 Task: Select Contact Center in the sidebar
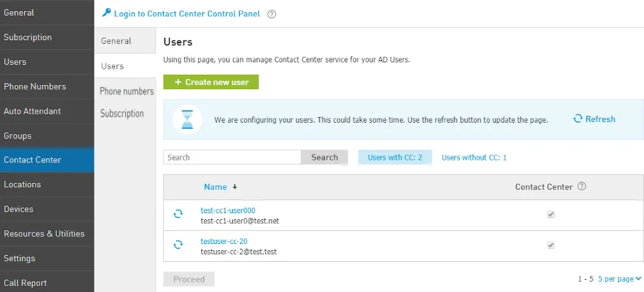[x=47, y=160]
